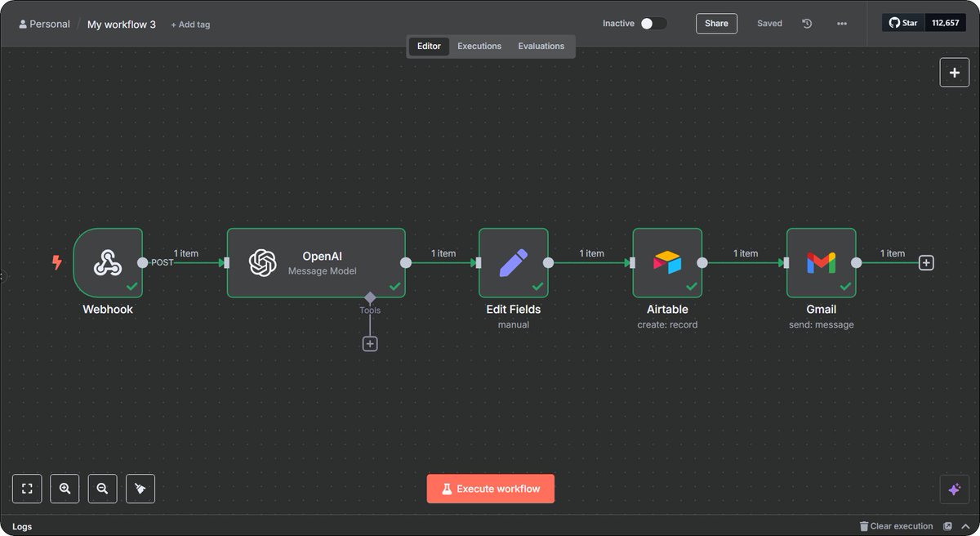Click the Saved status text
This screenshot has height=536, width=980.
769,24
